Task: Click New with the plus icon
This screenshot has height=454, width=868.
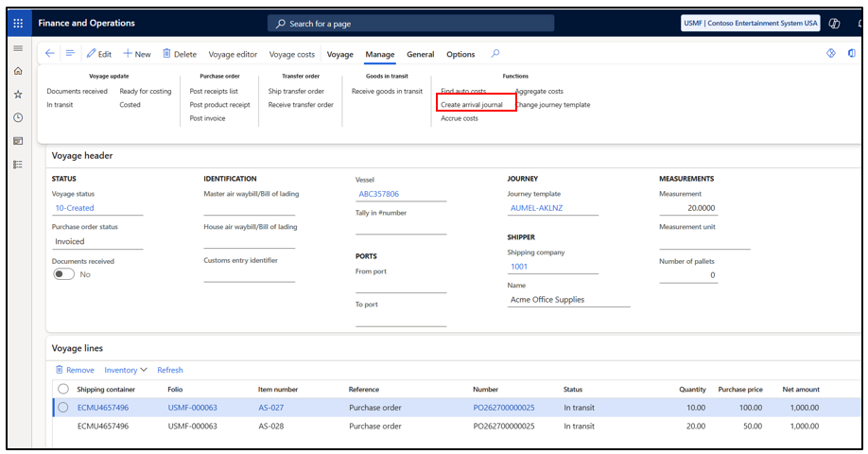Action: point(137,54)
